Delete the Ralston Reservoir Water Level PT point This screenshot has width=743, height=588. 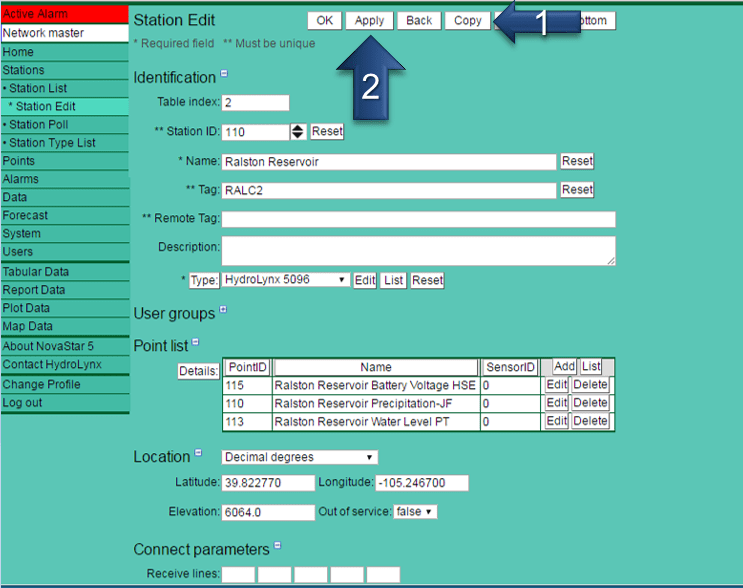(x=589, y=421)
